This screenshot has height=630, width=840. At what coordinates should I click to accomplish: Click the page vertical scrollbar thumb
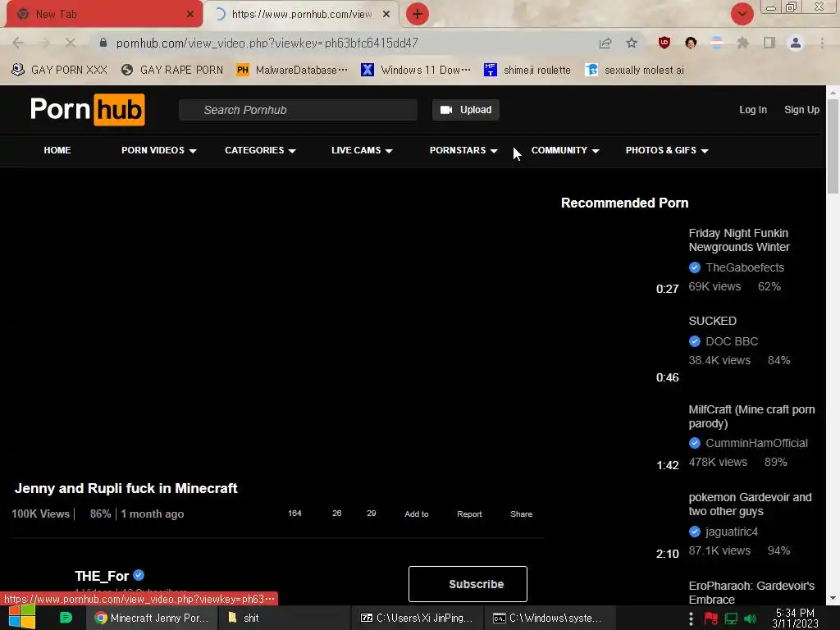pyautogui.click(x=833, y=146)
